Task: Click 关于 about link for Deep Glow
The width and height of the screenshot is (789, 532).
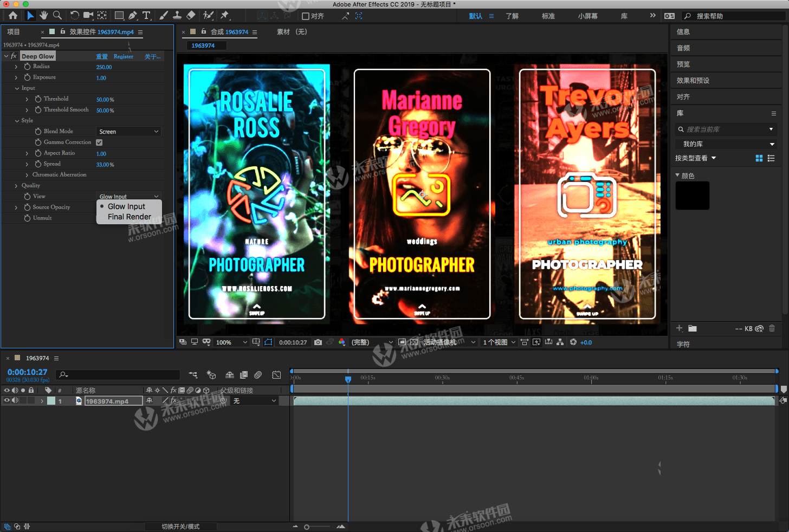Action: (152, 56)
